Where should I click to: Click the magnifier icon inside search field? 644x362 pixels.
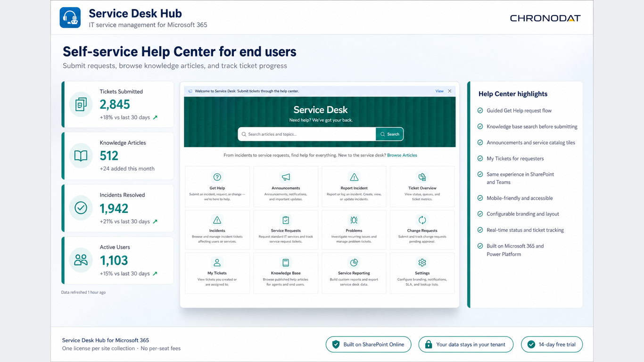pyautogui.click(x=244, y=134)
